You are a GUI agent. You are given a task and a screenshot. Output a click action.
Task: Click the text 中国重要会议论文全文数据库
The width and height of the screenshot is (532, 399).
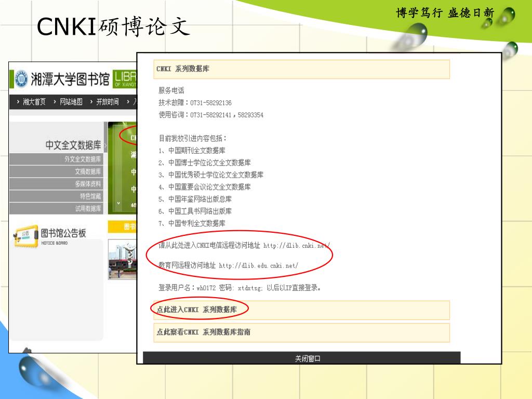click(x=210, y=187)
